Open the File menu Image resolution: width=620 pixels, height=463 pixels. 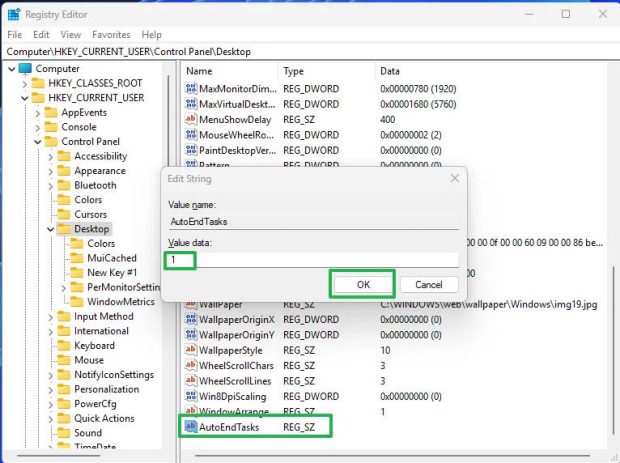click(x=15, y=35)
